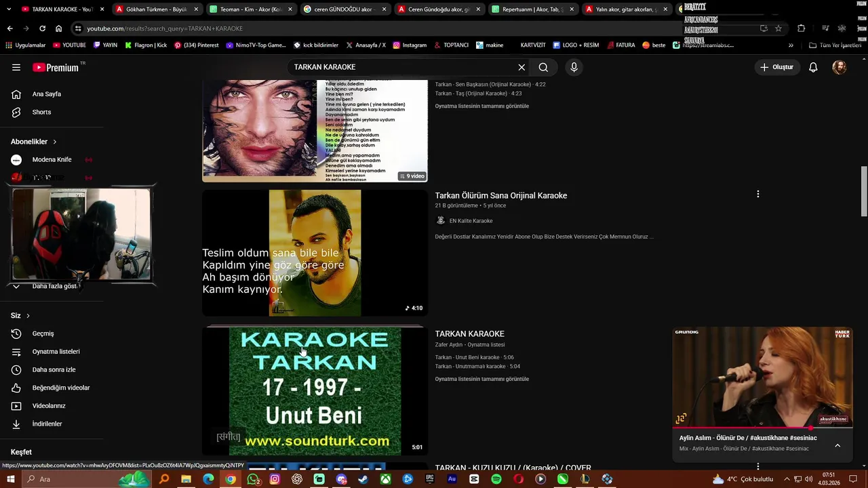This screenshot has width=868, height=488.
Task: Close the TARKAN KARAOKE browser tab
Action: click(x=102, y=9)
